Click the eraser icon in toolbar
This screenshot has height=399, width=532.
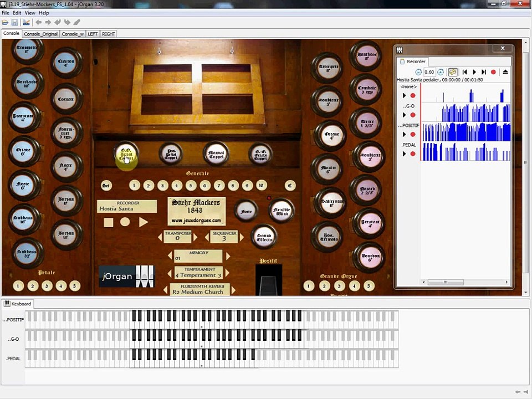(76, 22)
